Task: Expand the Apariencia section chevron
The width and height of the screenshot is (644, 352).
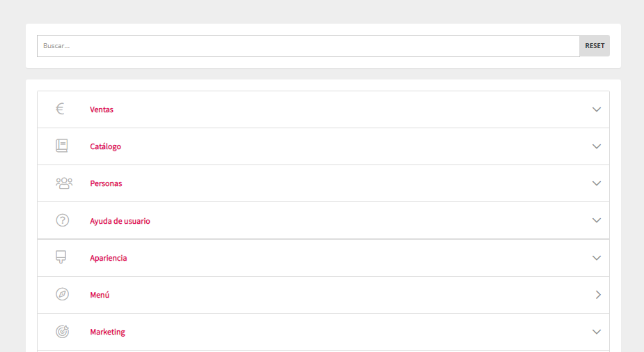Action: click(x=597, y=258)
